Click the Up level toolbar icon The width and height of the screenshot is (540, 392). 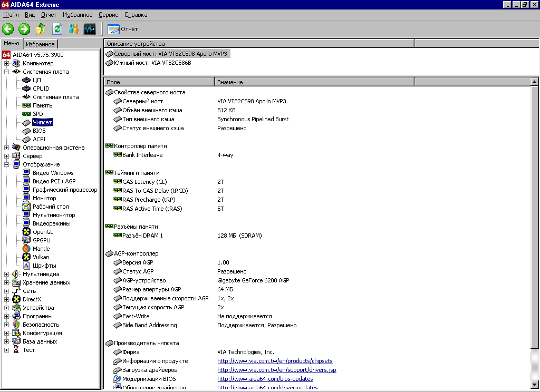(x=41, y=29)
